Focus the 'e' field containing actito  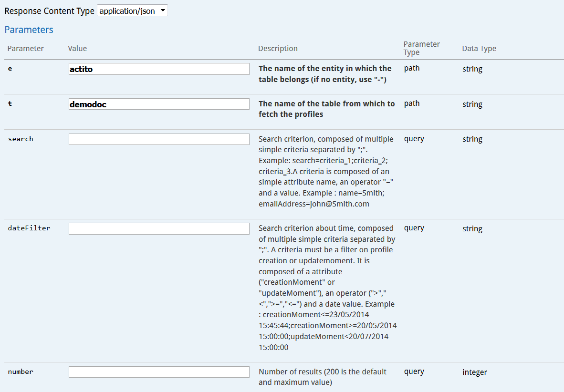tap(159, 69)
